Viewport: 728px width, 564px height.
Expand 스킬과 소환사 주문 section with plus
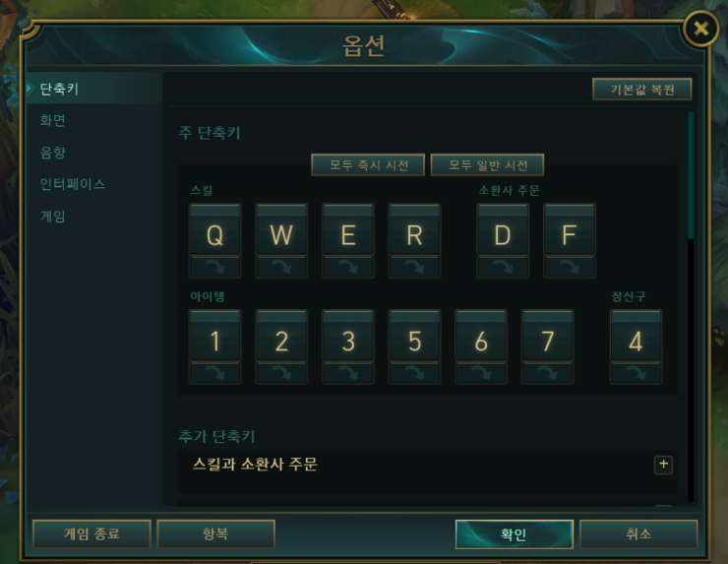point(663,465)
